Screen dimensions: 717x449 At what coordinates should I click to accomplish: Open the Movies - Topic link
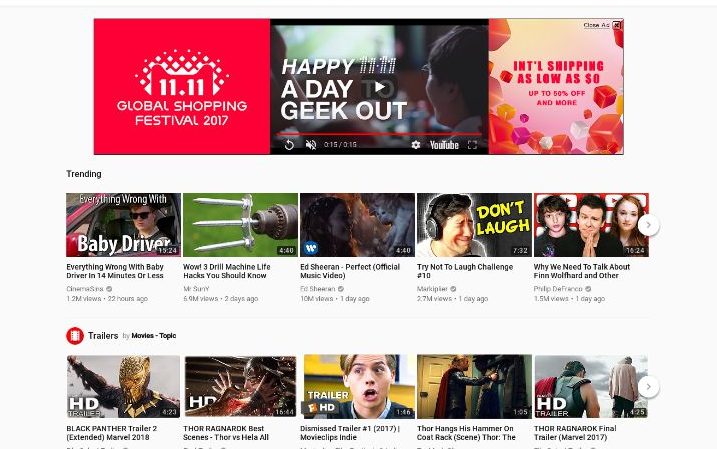[x=154, y=336]
